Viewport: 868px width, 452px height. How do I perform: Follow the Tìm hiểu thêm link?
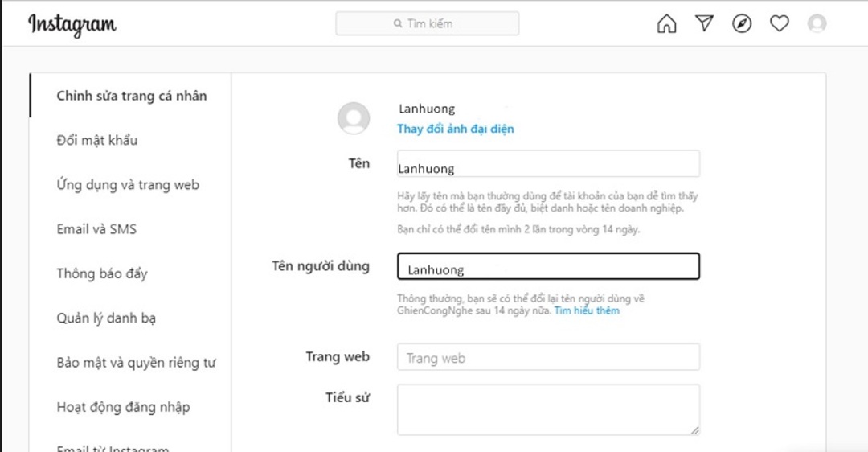(587, 310)
